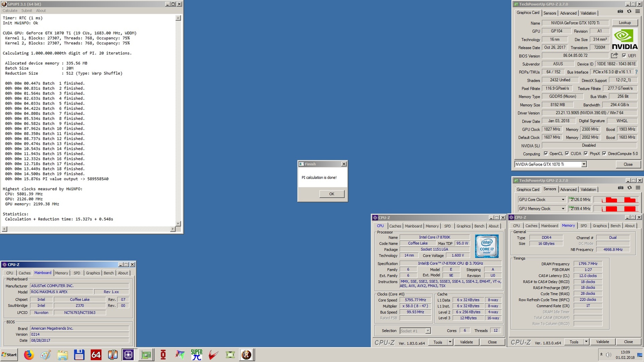The image size is (644, 362).
Task: Open Sensors tab in top GPU-Z window
Action: (550, 13)
